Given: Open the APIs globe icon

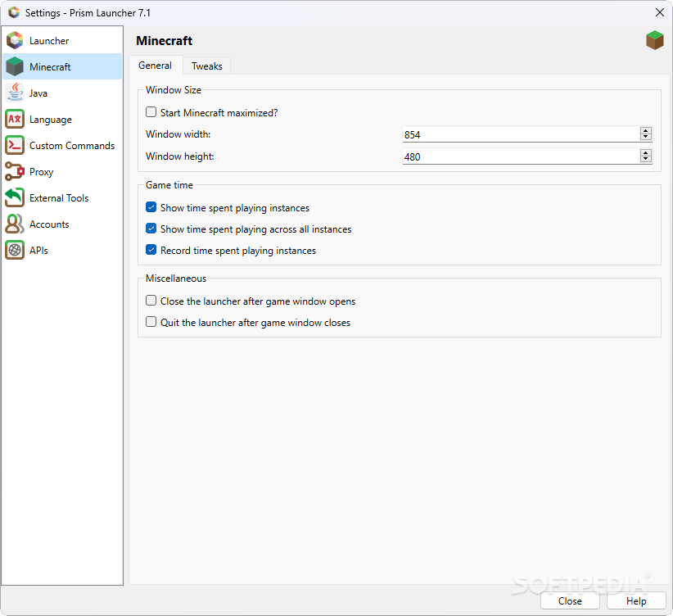Looking at the screenshot, I should 15,250.
